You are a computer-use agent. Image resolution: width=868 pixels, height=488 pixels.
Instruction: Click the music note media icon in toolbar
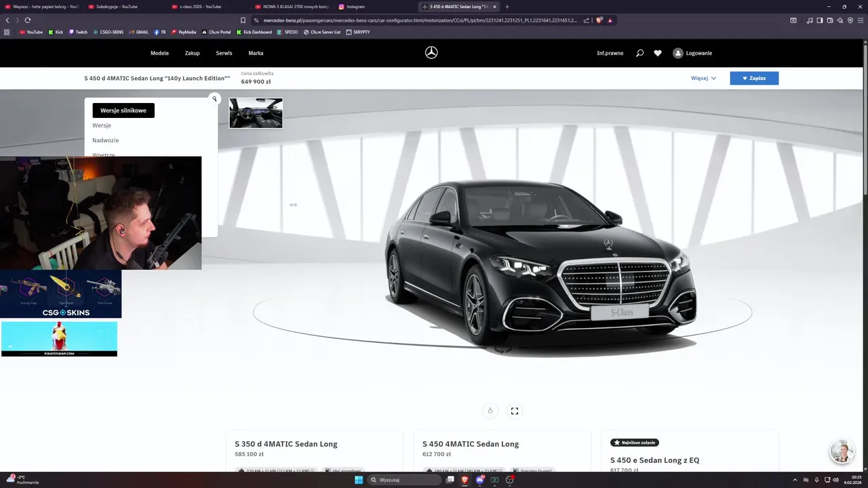[810, 20]
